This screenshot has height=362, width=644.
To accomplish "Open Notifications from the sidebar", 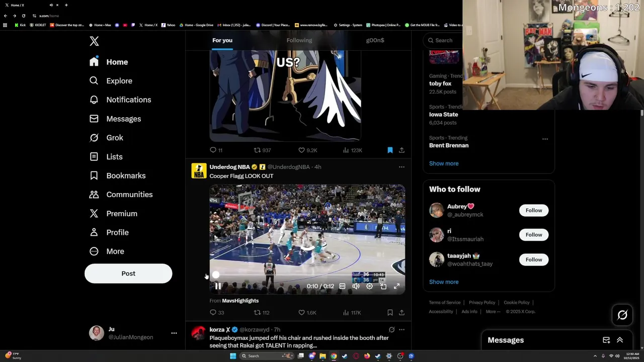I will pyautogui.click(x=120, y=100).
